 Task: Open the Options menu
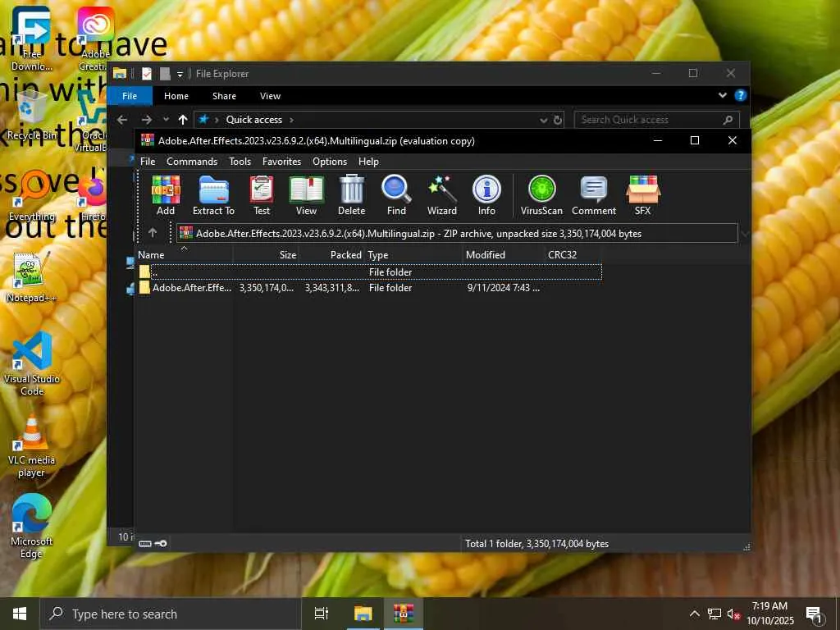click(330, 162)
